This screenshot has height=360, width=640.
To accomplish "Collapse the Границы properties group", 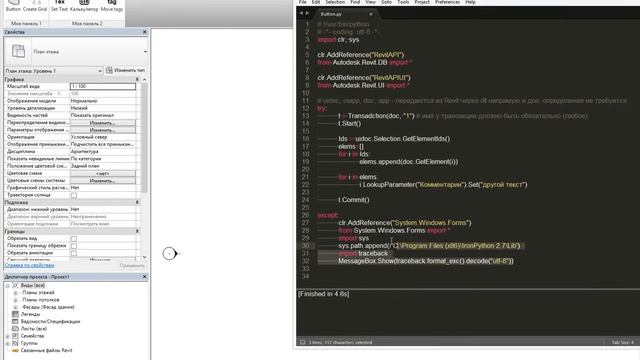I will [137, 231].
